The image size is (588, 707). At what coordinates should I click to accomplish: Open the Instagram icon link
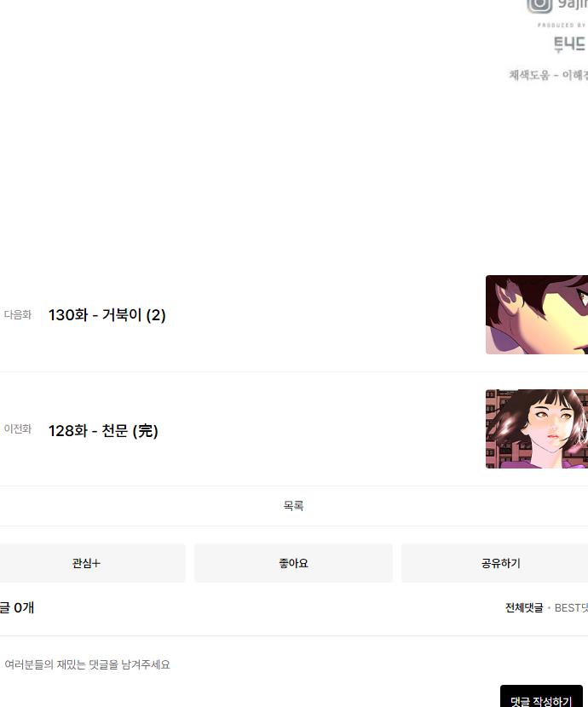(539, 5)
